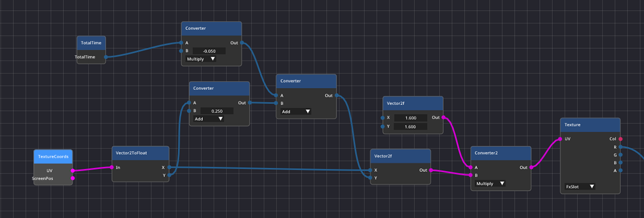Open the FxSlot dropdown on the Texture node
644x218 pixels.
coord(580,186)
